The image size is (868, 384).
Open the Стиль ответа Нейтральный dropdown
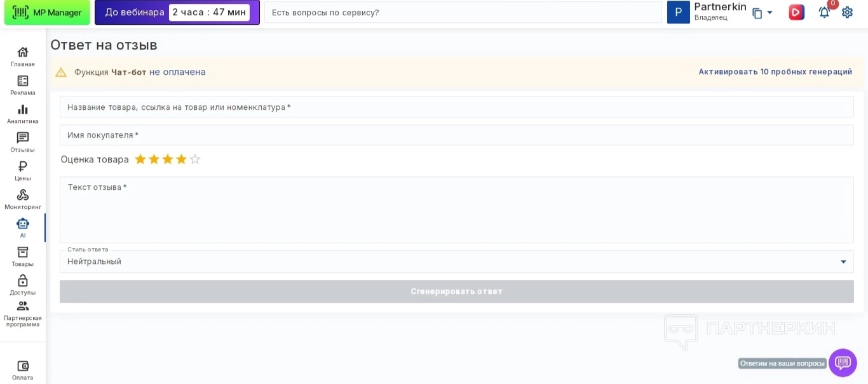pos(457,262)
